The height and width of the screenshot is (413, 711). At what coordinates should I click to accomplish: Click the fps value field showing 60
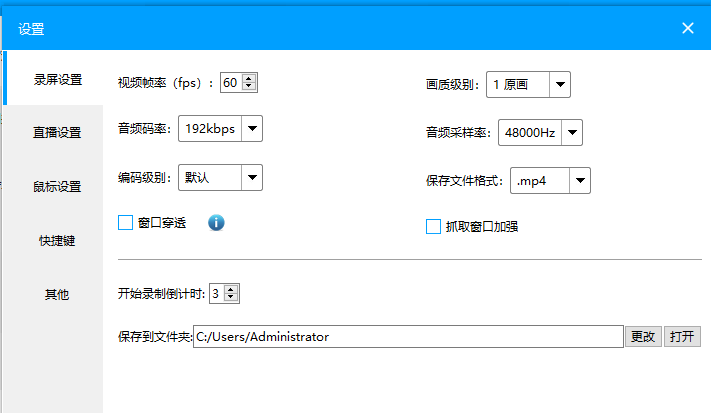tap(231, 83)
